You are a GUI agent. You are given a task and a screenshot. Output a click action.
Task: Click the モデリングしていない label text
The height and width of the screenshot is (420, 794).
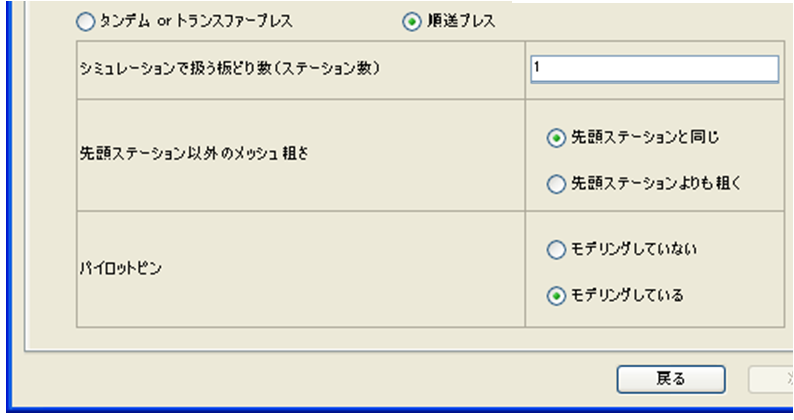634,249
